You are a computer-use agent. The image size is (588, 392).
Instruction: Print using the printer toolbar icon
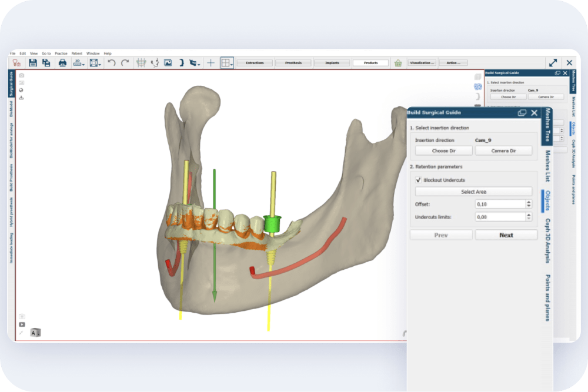62,62
